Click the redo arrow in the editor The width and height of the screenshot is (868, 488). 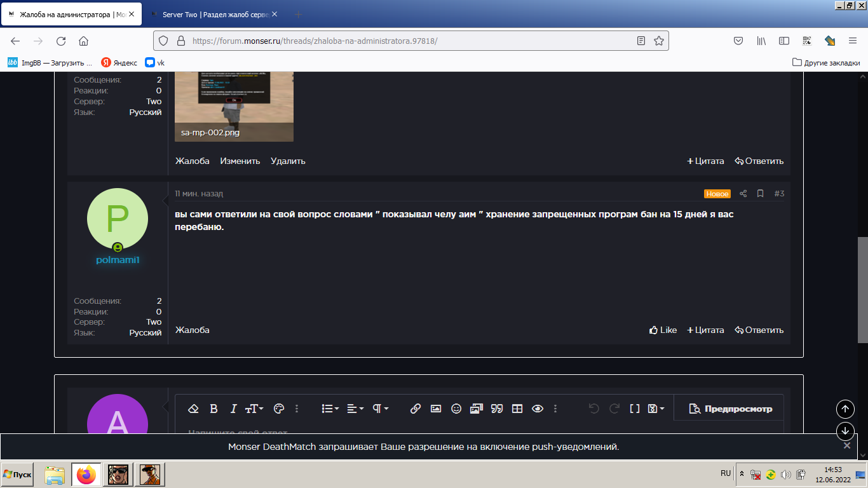coord(614,409)
